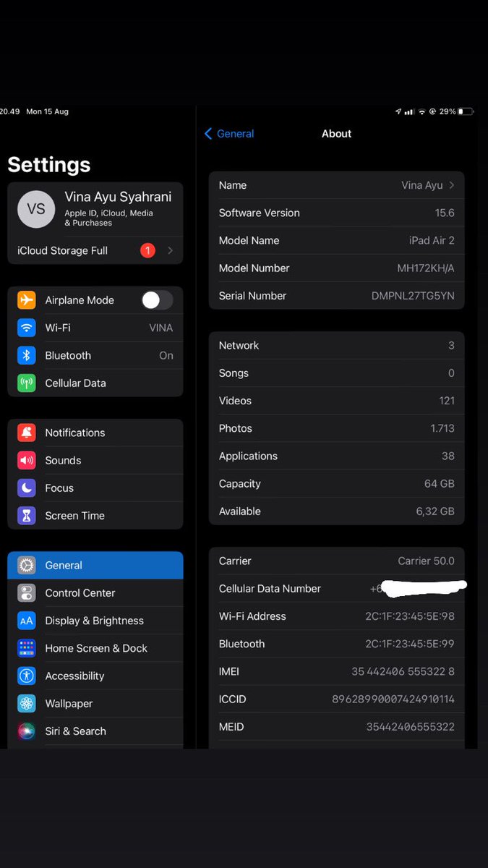This screenshot has width=488, height=868.
Task: Tap the Carrier 50.0 row
Action: [x=337, y=561]
